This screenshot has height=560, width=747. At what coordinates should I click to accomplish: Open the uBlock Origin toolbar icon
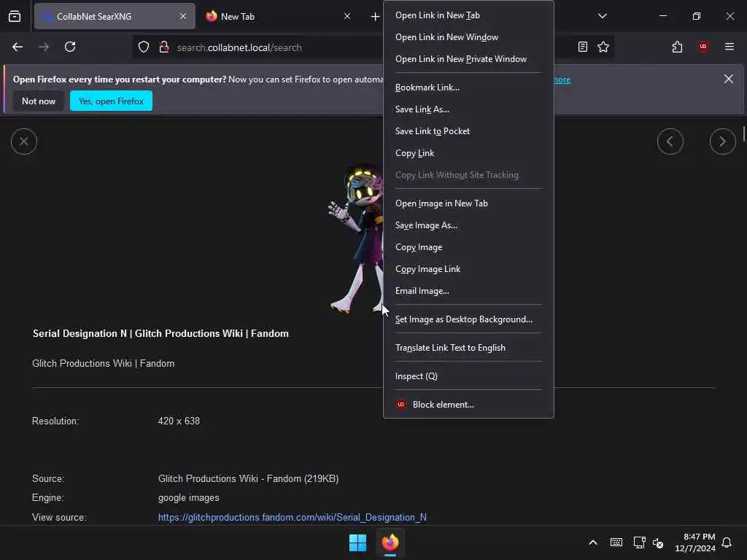[x=703, y=46]
